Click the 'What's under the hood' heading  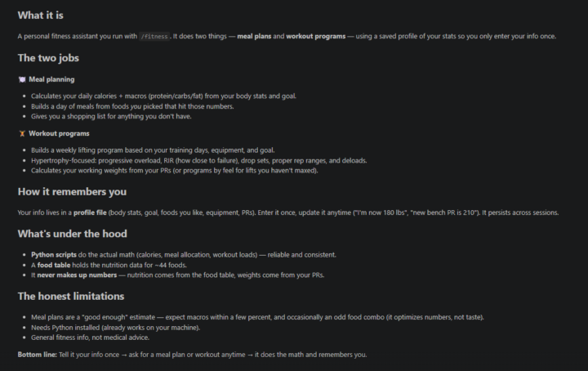[x=73, y=234]
